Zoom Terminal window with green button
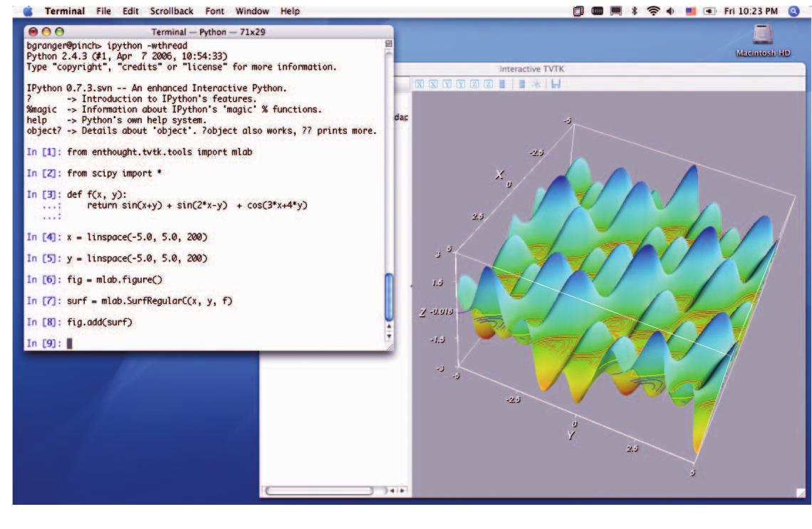 [60, 31]
